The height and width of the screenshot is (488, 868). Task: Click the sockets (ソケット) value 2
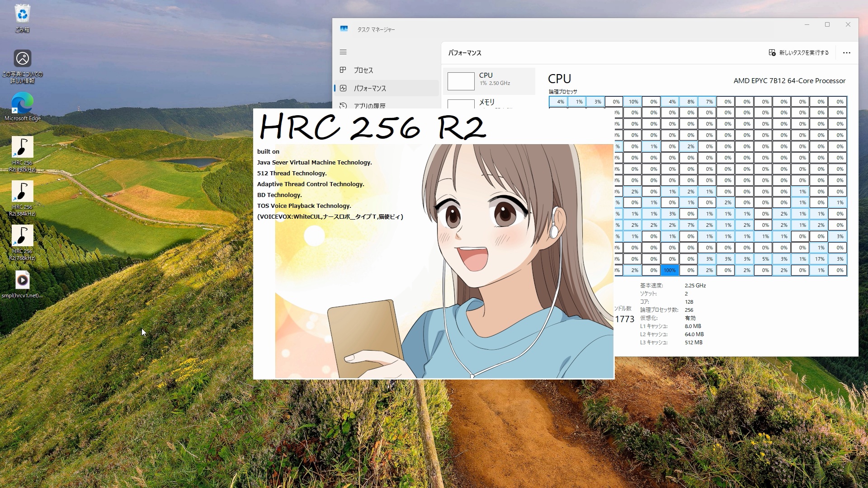pos(686,294)
